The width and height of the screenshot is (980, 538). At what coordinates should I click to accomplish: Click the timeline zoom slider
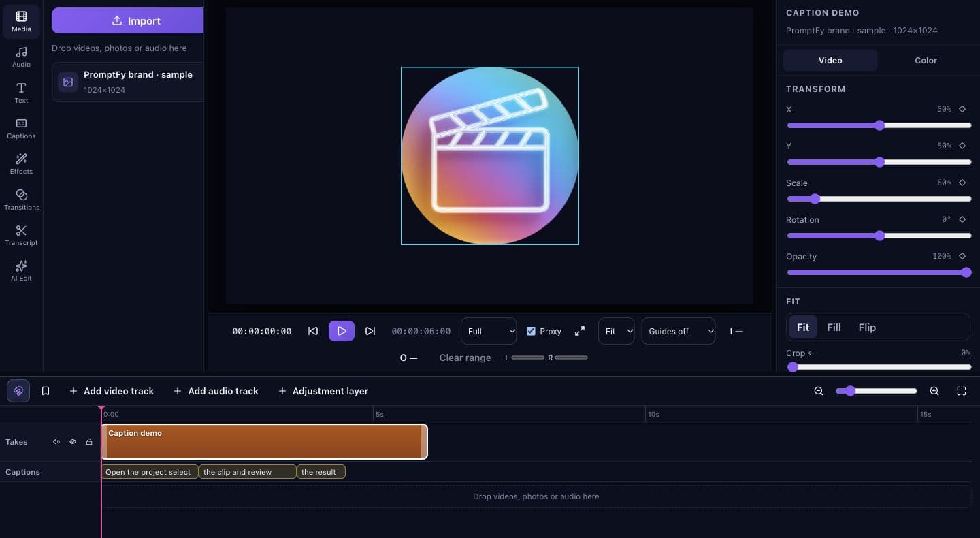pyautogui.click(x=877, y=391)
